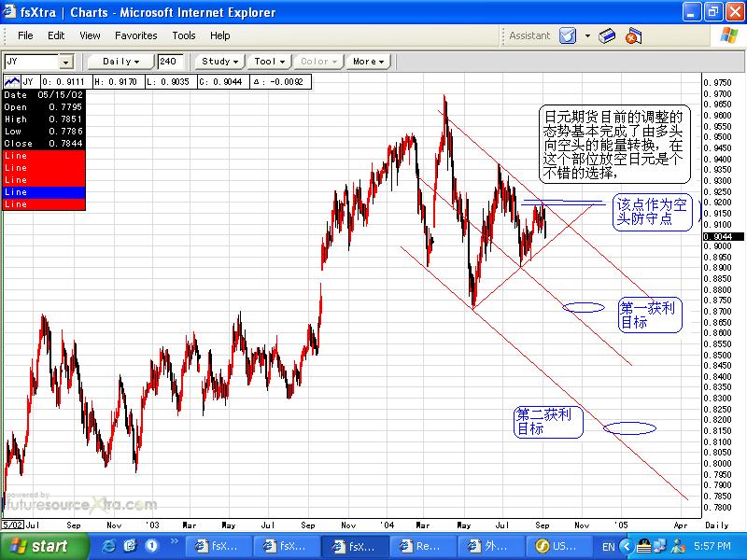Open the Daily interval dropdown
This screenshot has width=747, height=560.
coord(120,62)
